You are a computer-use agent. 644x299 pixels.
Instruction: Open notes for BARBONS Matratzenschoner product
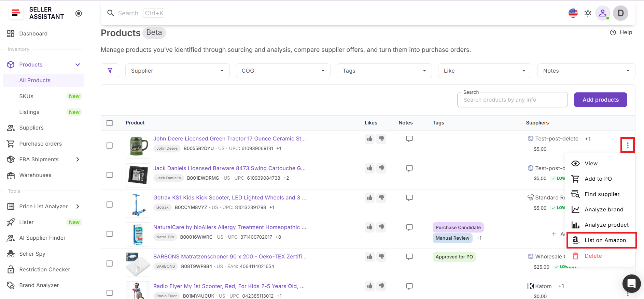click(x=409, y=257)
